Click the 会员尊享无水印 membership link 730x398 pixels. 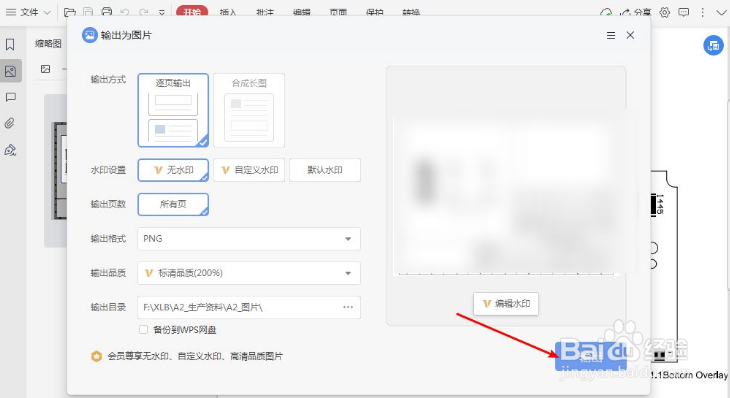195,356
